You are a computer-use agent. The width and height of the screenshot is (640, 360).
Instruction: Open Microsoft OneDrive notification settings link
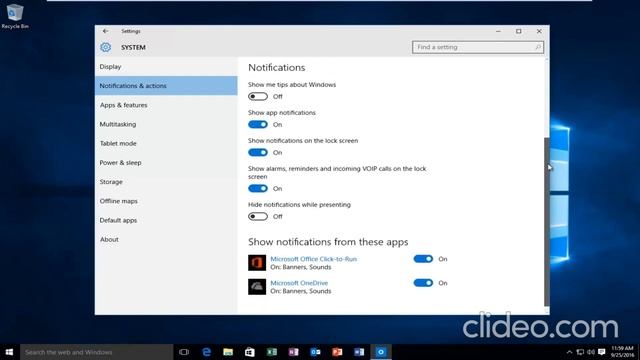[x=299, y=283]
